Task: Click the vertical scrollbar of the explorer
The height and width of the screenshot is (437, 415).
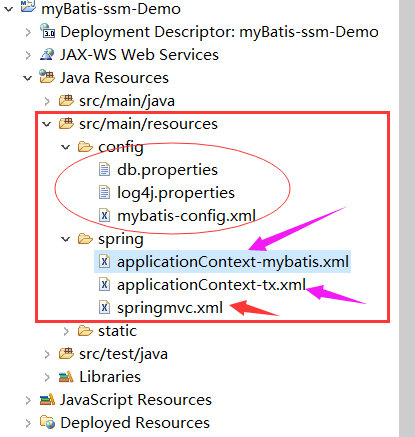Action: (x=407, y=218)
